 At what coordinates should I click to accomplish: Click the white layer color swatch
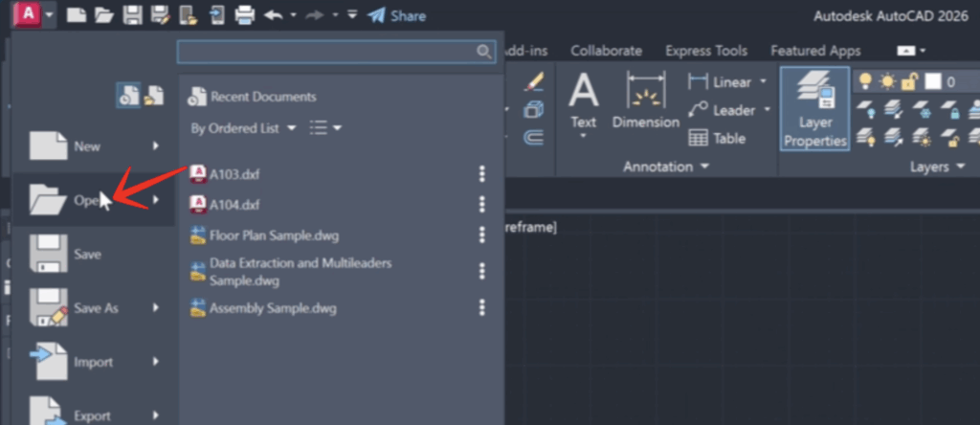pos(932,81)
